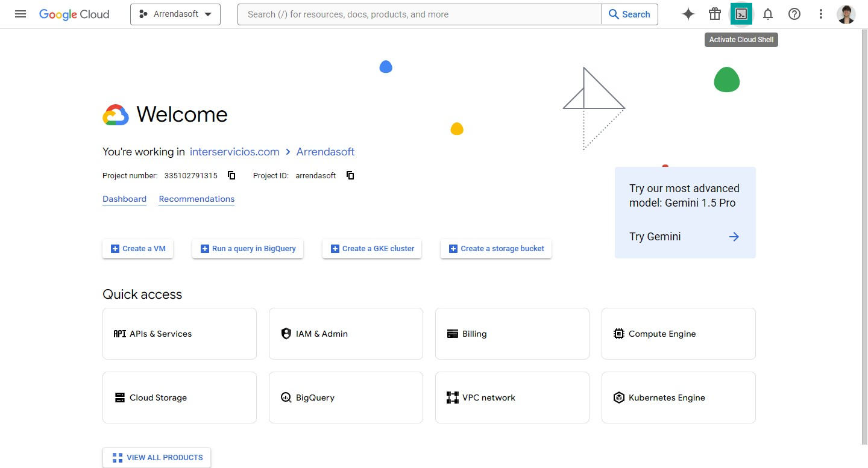Screen dimensions: 868x468
Task: Click Run a query in BigQuery
Action: tap(248, 249)
